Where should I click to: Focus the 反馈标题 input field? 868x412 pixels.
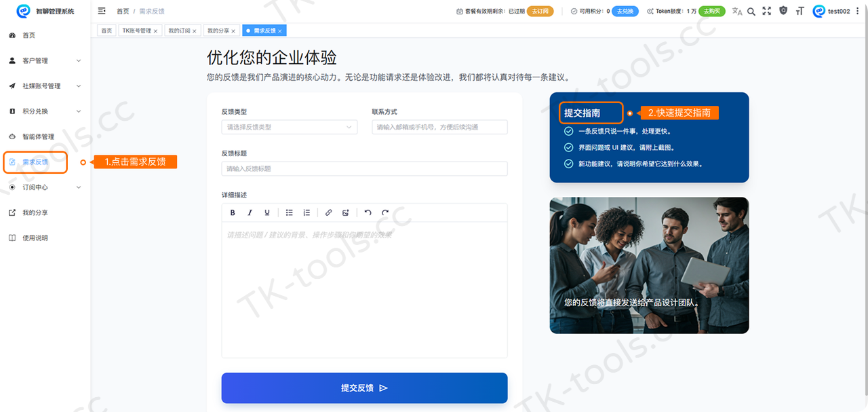pos(364,168)
